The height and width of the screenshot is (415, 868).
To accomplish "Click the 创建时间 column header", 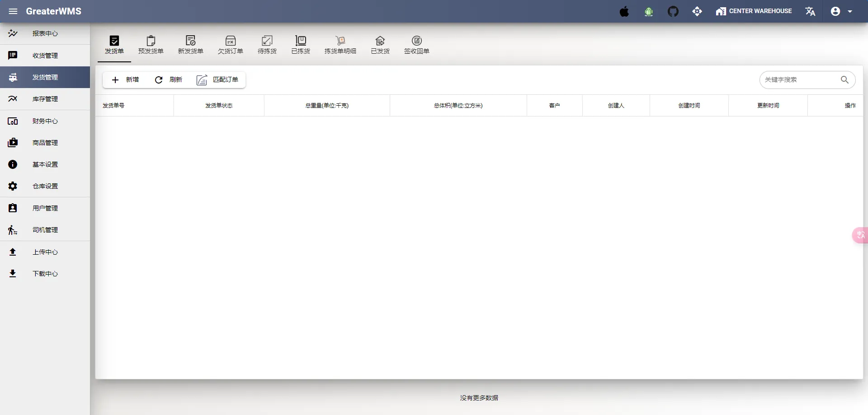I will pyautogui.click(x=689, y=106).
